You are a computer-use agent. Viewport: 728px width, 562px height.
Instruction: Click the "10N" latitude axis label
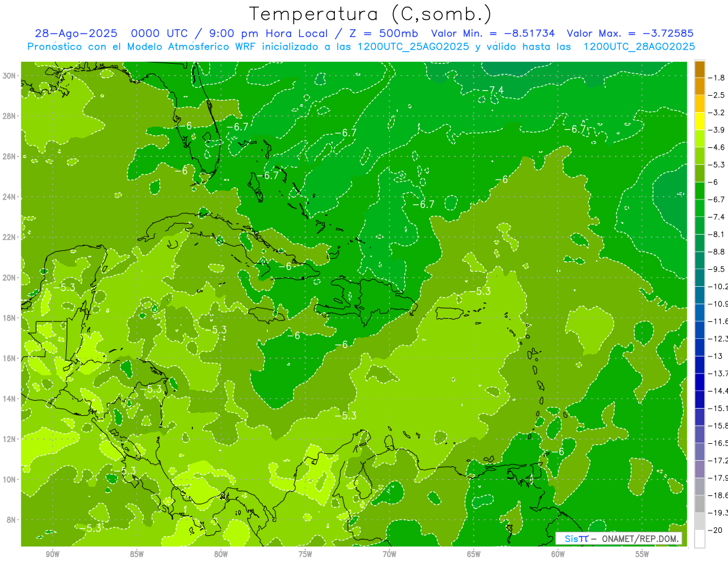point(10,479)
